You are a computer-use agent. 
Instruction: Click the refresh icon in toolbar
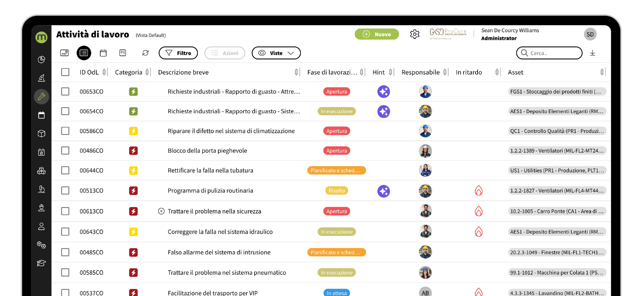[x=145, y=53]
